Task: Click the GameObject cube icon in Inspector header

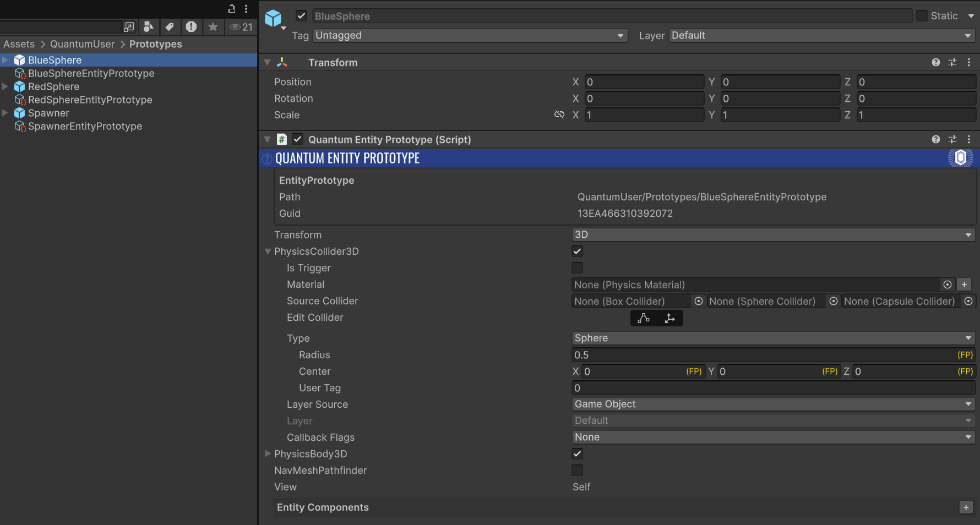Action: coord(273,18)
